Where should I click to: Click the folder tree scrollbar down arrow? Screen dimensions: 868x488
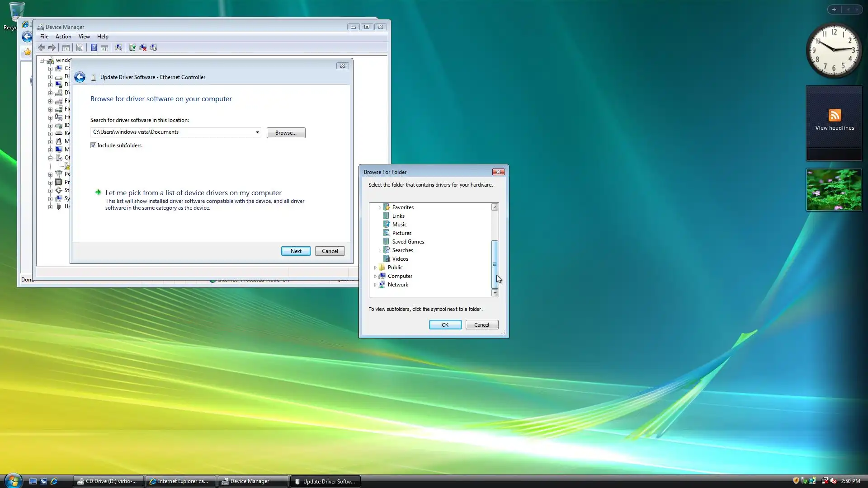[495, 293]
